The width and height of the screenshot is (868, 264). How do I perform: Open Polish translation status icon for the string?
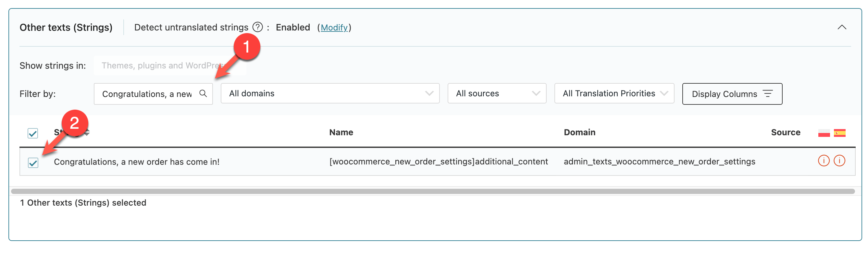coord(824,161)
